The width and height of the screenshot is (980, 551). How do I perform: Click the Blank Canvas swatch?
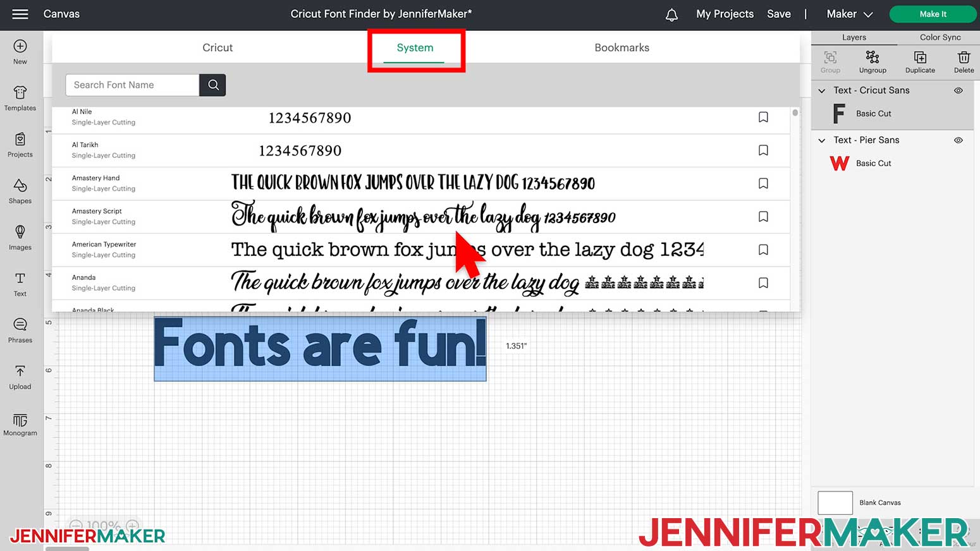point(835,503)
